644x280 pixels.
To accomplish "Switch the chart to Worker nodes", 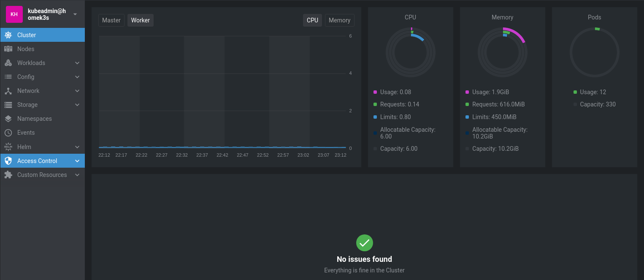I will pos(141,20).
